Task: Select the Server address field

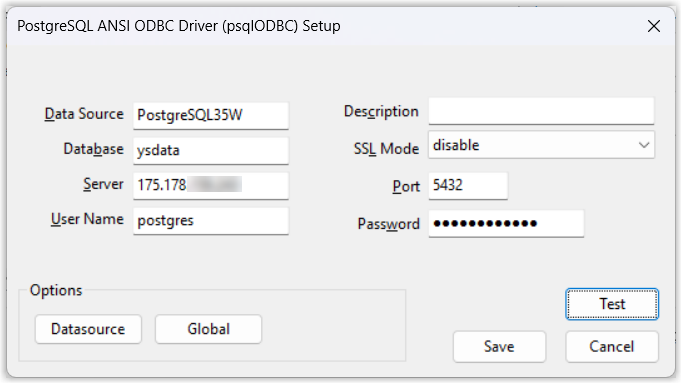Action: click(211, 186)
